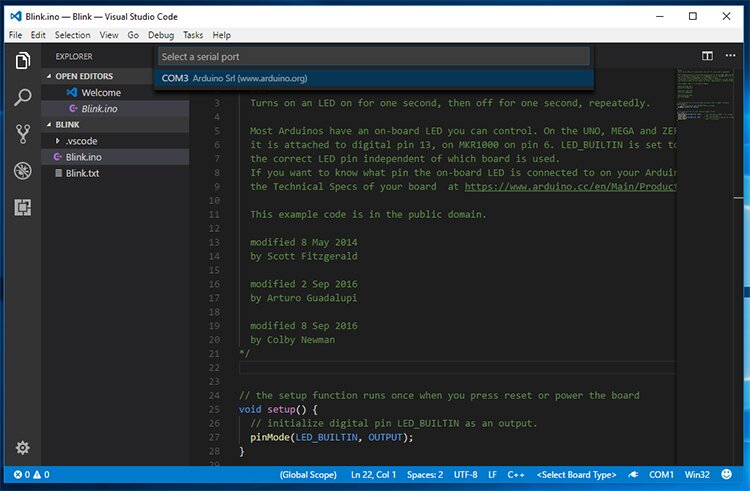Click Select Board Type in status bar
This screenshot has height=491, width=750.
[x=576, y=474]
